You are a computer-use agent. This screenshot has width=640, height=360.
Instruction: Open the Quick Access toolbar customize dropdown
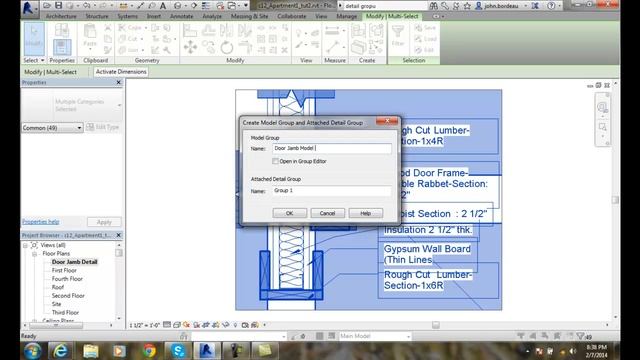pos(246,6)
